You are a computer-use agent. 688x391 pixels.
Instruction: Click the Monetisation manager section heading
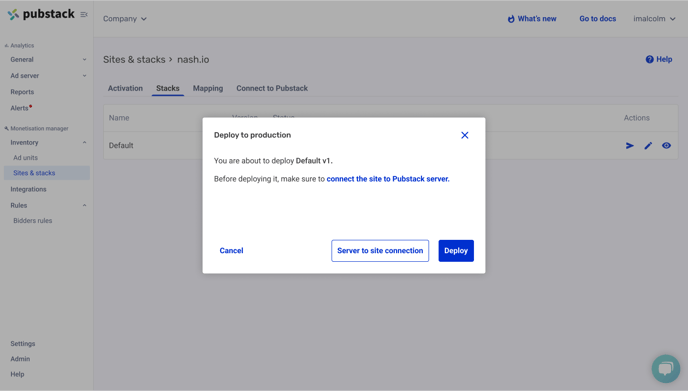click(39, 129)
